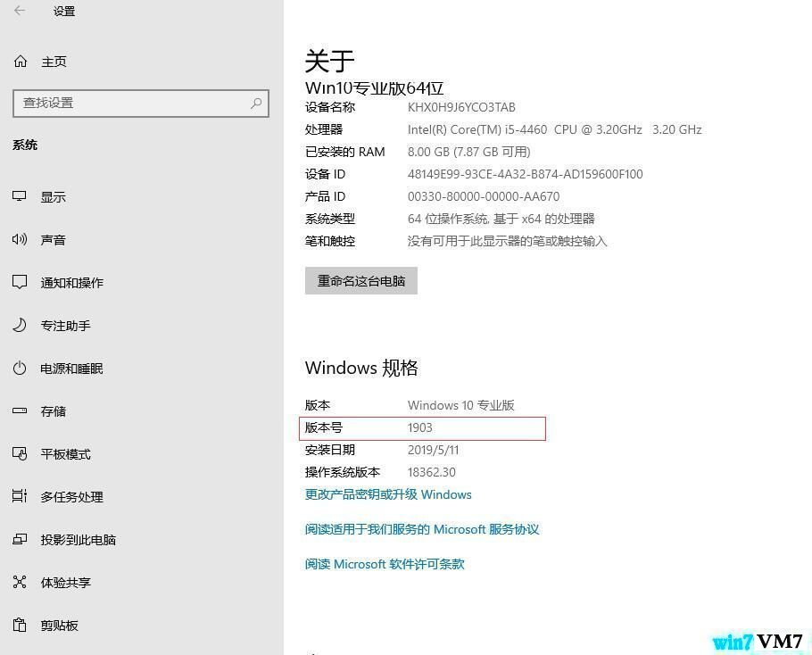Screen dimensions: 812x655
Task: Click the search magnifier icon
Action: (256, 103)
